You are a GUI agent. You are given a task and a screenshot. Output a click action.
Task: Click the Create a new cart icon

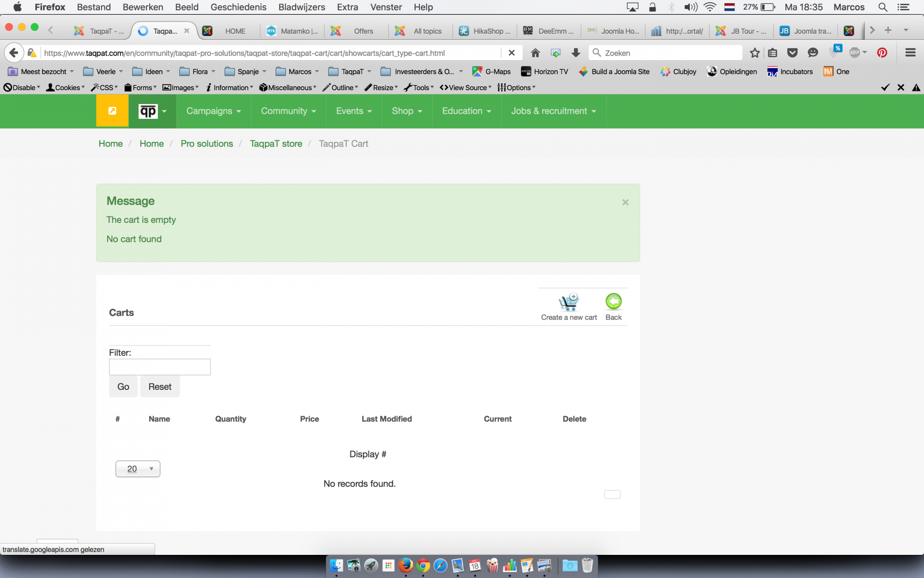click(568, 302)
